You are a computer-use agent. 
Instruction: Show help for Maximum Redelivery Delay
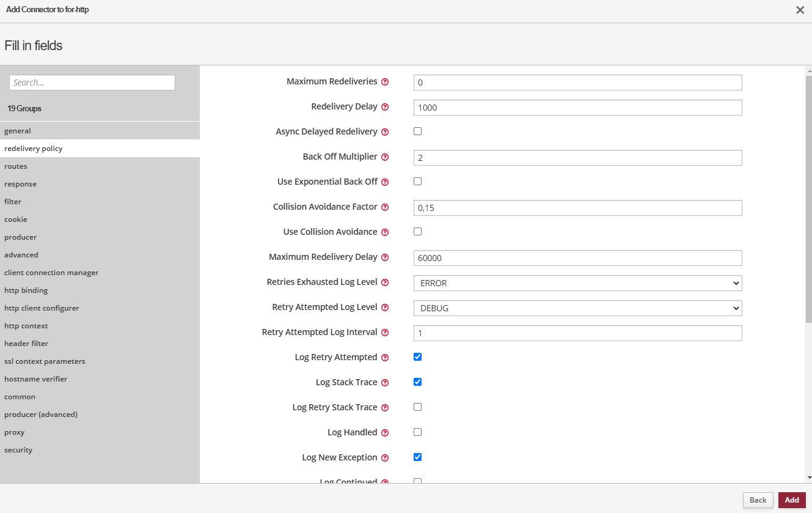[x=385, y=257]
